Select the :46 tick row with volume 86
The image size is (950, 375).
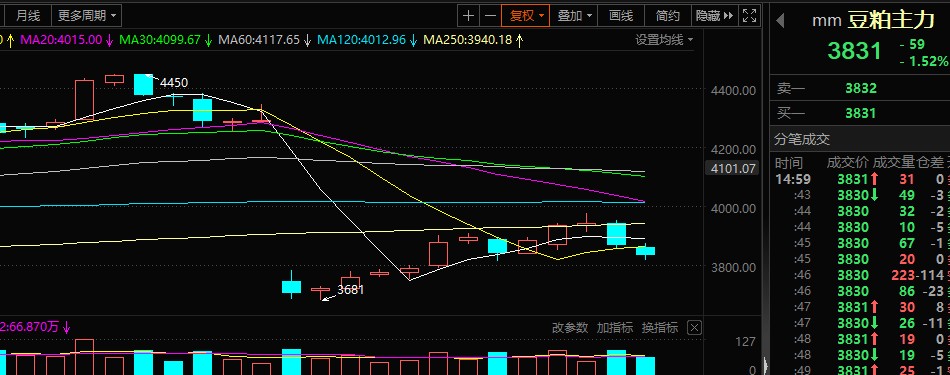860,291
